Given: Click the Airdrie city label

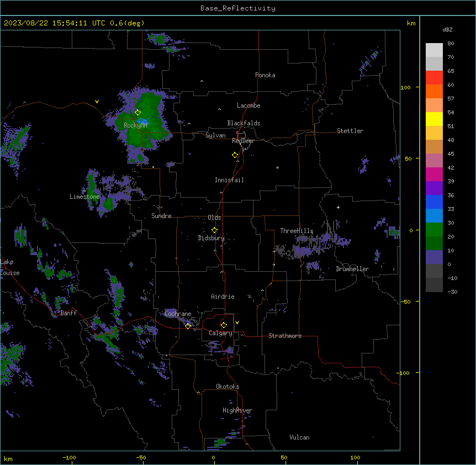Looking at the screenshot, I should pos(223,297).
